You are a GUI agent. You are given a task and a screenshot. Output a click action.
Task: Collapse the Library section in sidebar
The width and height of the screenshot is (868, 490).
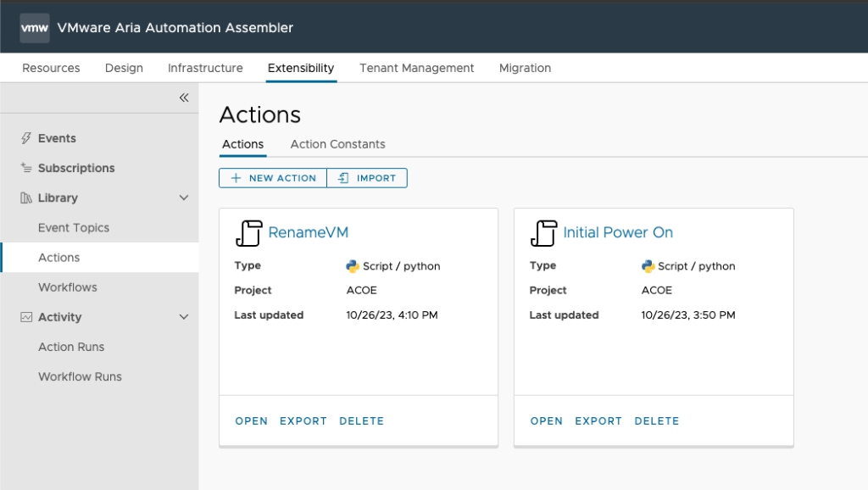(183, 198)
